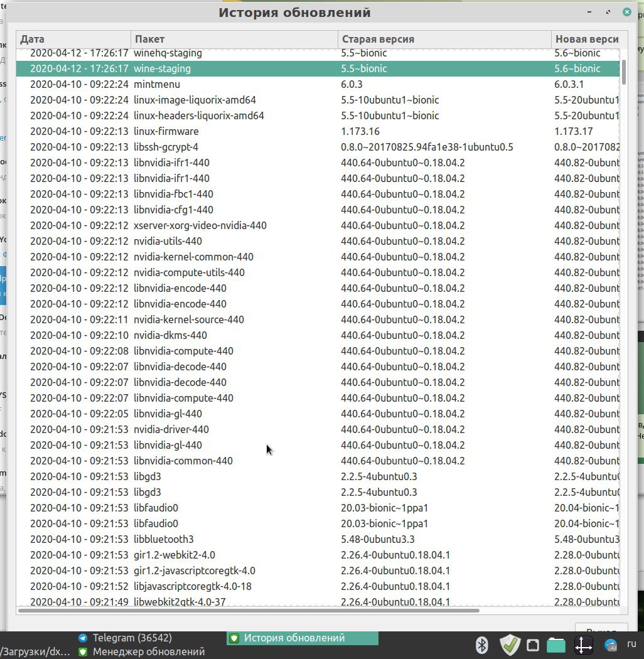The width and height of the screenshot is (644, 659).
Task: Select the libbluetooth3 row
Action: 318,539
